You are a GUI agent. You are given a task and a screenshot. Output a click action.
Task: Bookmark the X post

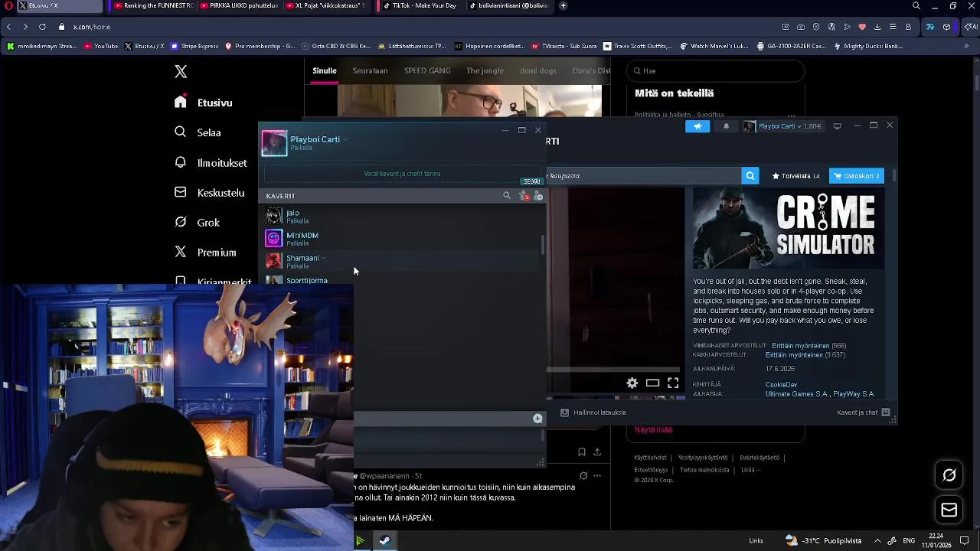click(x=582, y=452)
